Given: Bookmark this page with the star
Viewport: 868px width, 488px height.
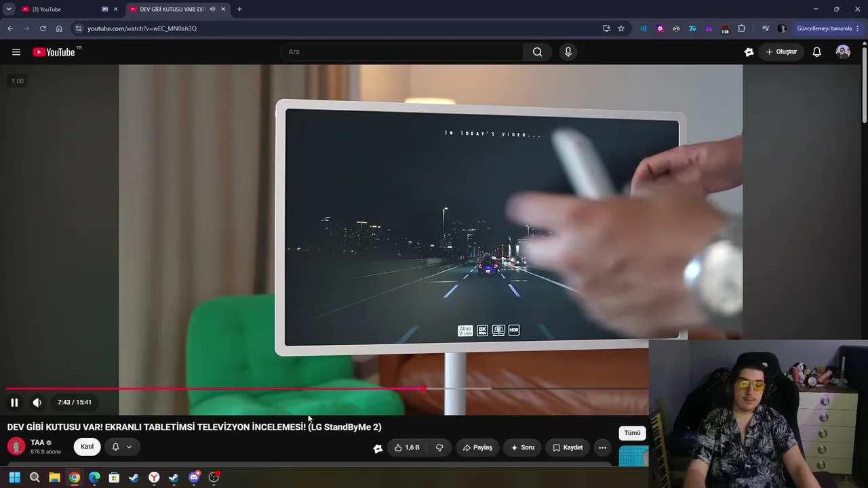Looking at the screenshot, I should point(621,28).
